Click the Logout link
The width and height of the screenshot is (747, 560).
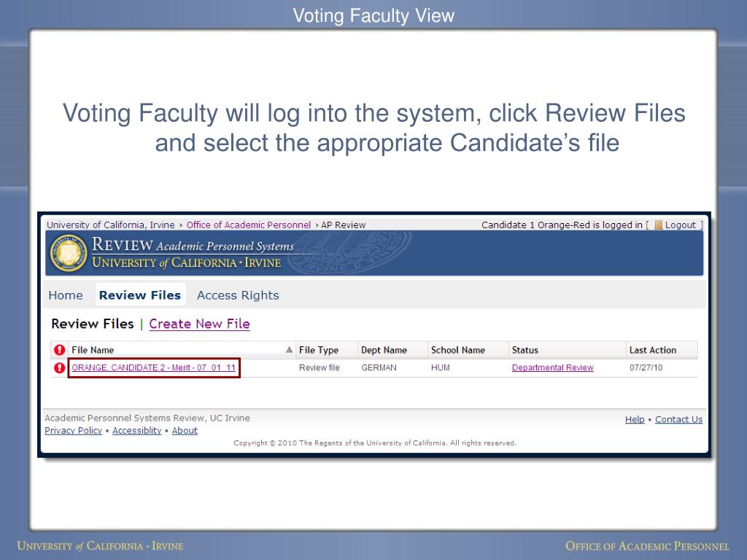pyautogui.click(x=681, y=225)
